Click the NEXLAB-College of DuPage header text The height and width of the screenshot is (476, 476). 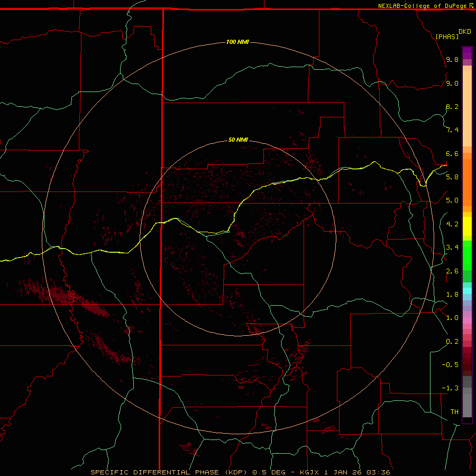pos(422,6)
